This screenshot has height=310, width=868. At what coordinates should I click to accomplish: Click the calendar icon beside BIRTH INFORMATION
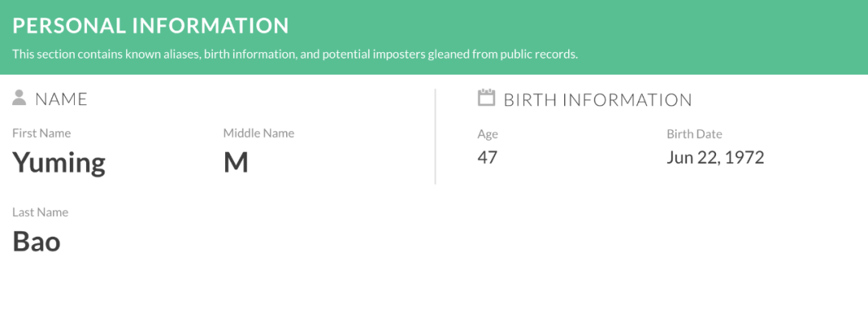[x=486, y=97]
